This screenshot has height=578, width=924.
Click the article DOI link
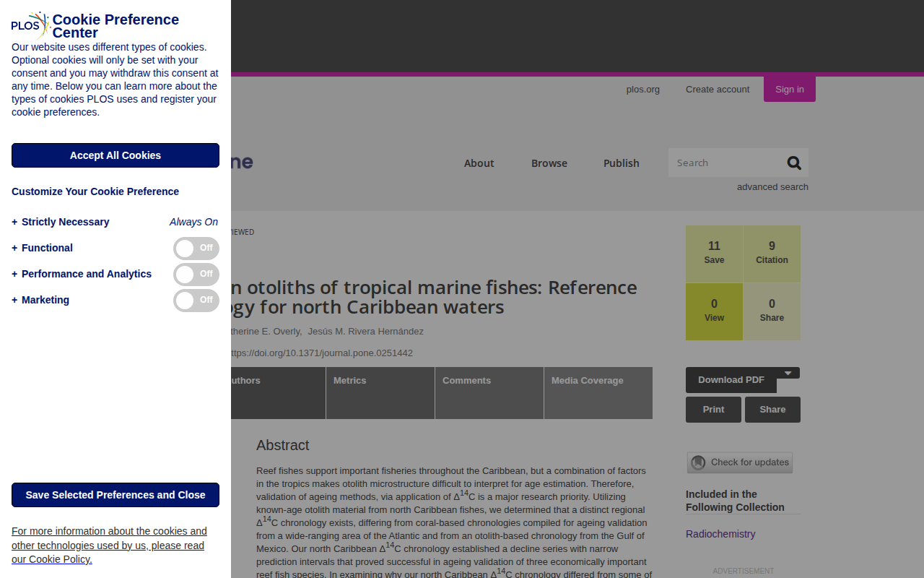point(322,353)
